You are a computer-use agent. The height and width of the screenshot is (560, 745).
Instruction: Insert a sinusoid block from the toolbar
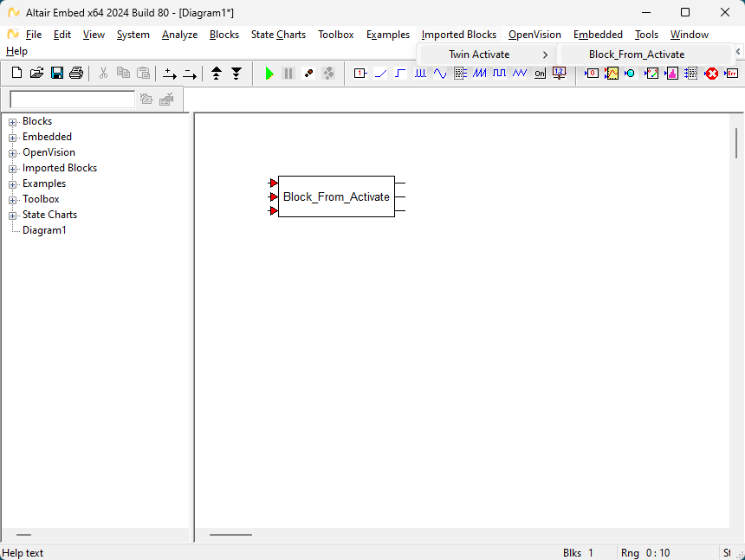[x=440, y=74]
